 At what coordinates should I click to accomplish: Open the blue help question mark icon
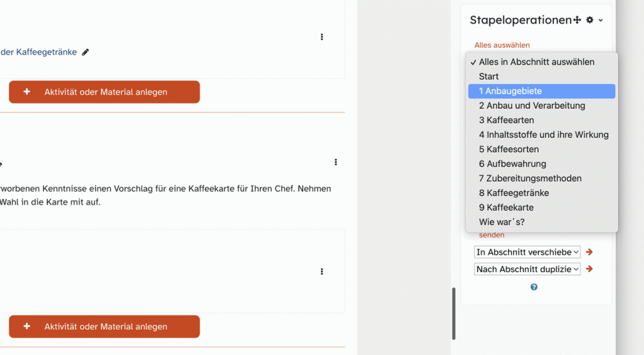click(x=534, y=287)
